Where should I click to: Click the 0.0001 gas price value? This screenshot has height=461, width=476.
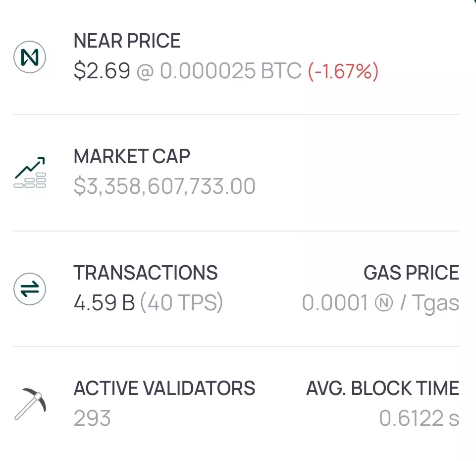click(335, 303)
